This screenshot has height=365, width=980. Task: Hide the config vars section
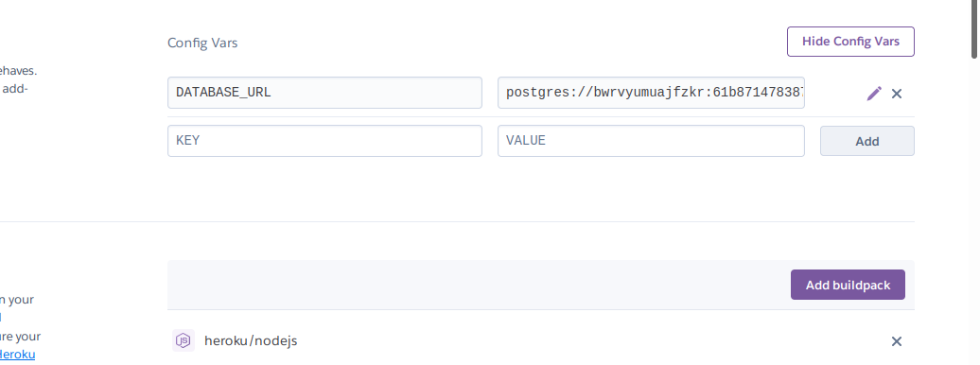[x=850, y=42]
